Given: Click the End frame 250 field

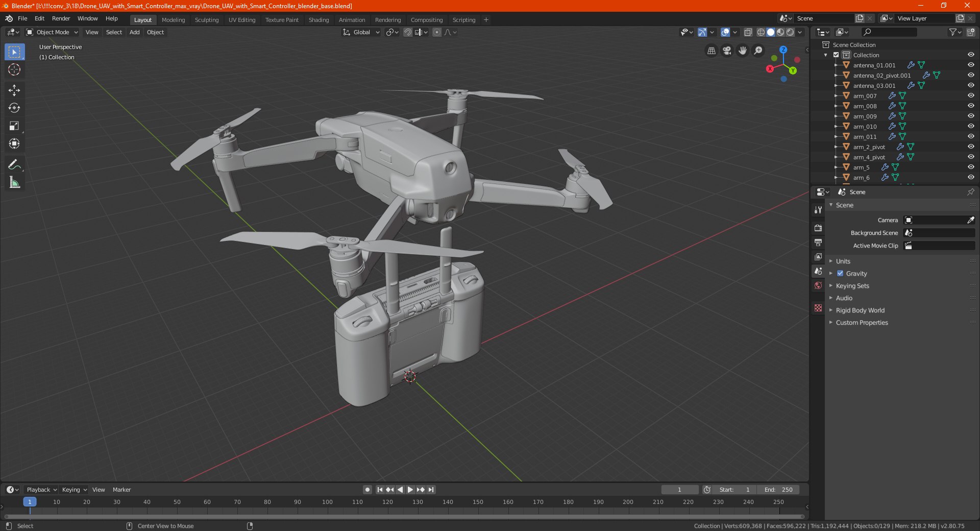Looking at the screenshot, I should pos(778,490).
